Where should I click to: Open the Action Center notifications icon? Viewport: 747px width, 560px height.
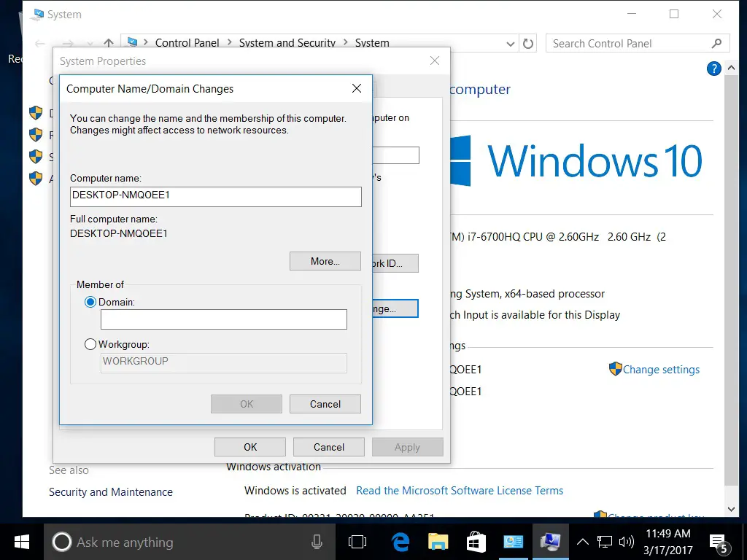(x=719, y=542)
